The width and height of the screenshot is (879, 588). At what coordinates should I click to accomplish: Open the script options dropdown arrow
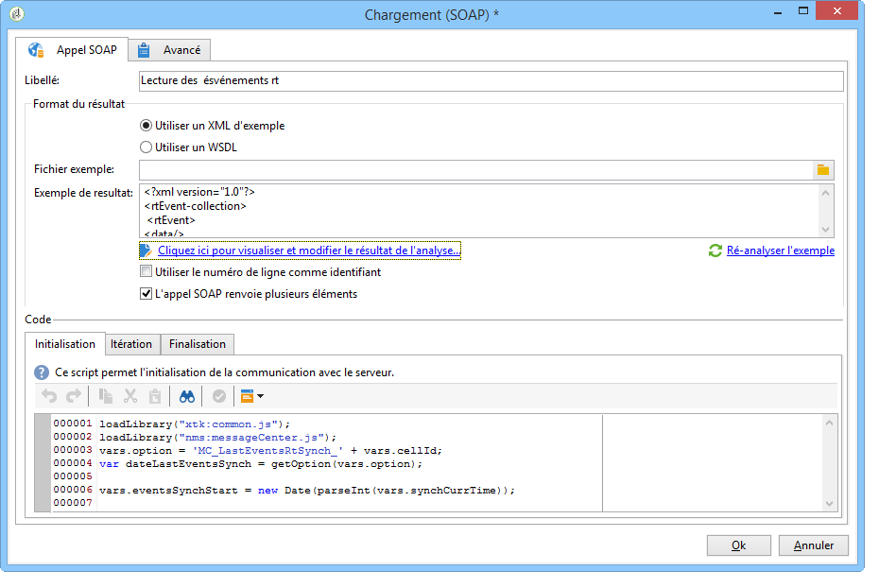(x=260, y=396)
